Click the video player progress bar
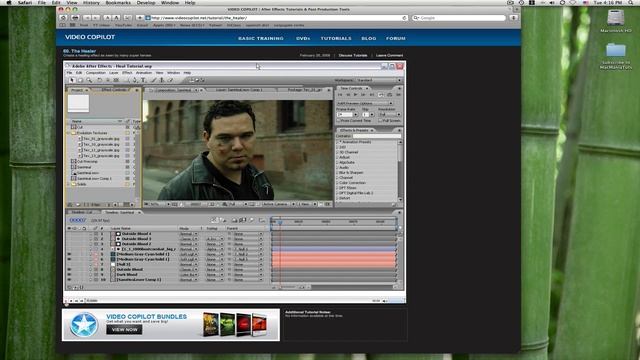The width and height of the screenshot is (640, 360). pos(233,301)
